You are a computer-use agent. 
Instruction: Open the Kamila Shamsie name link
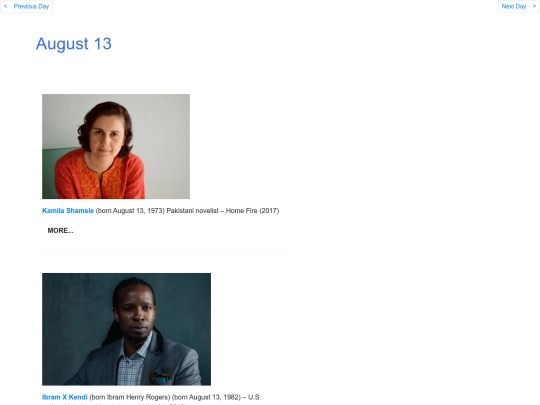click(68, 211)
